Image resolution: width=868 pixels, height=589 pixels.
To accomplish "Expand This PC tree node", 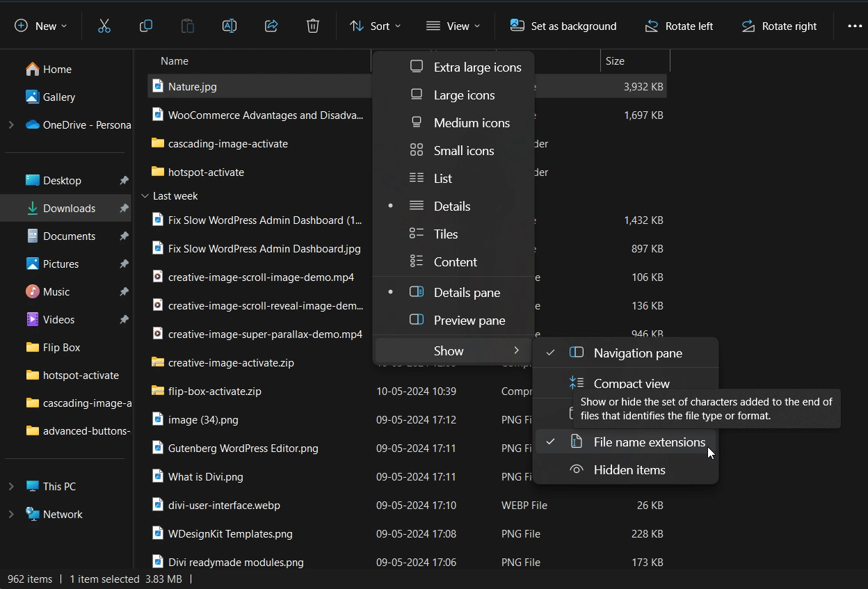I will pos(10,486).
